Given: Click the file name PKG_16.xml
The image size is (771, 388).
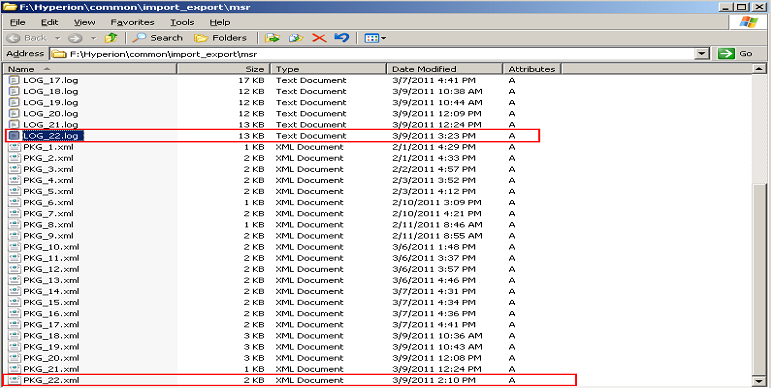Looking at the screenshot, I should click(x=51, y=314).
